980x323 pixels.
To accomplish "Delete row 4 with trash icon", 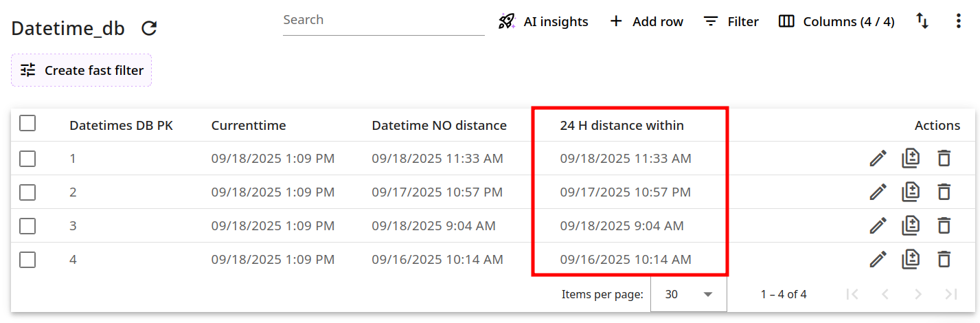I will pyautogui.click(x=944, y=259).
